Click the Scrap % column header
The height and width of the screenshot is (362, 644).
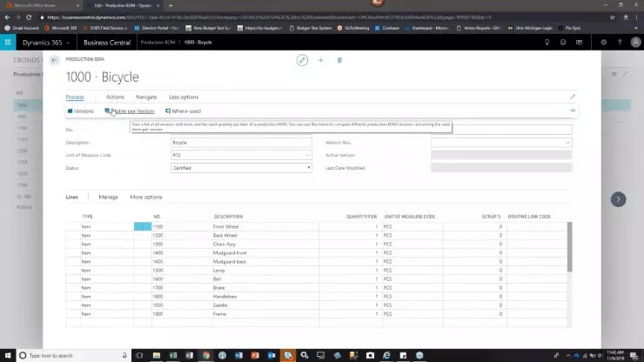pos(491,217)
